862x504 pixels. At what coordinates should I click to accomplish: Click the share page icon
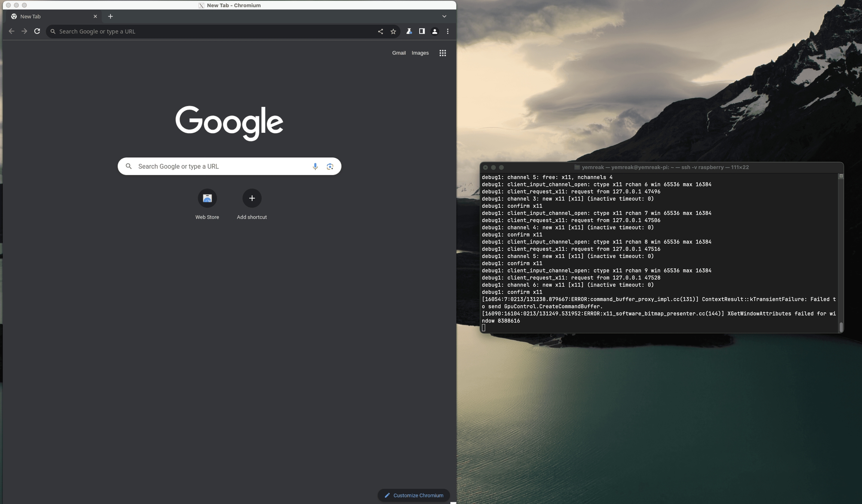coord(380,31)
